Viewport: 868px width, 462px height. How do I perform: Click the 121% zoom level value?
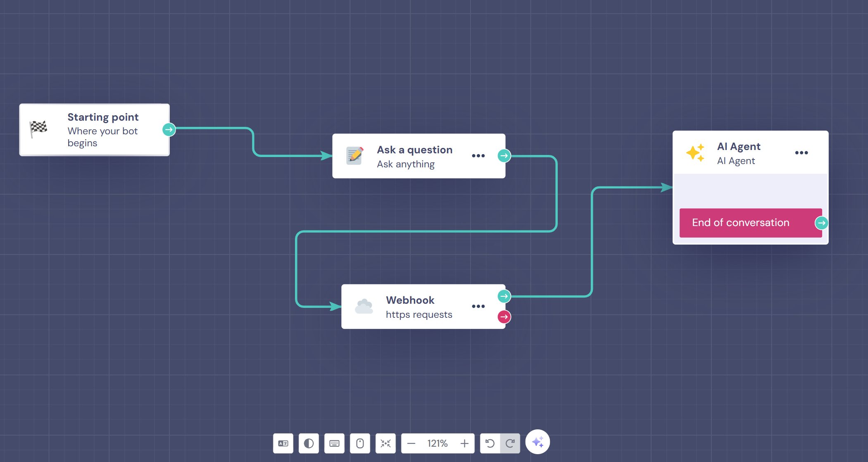[x=438, y=443]
